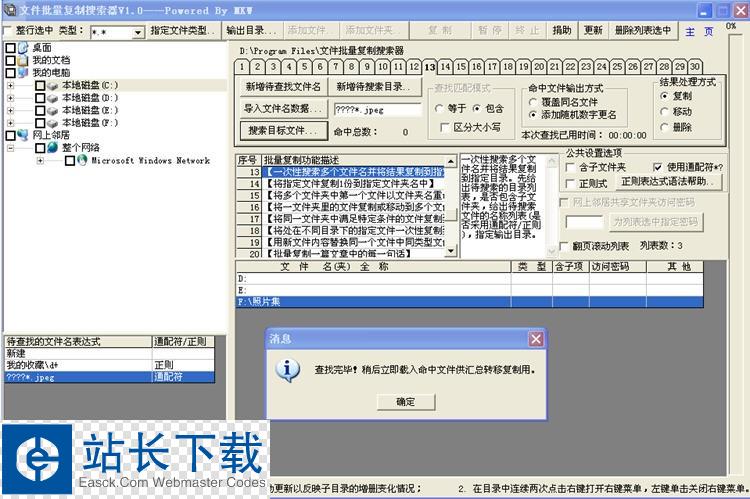750x499 pixels.
Task: Switch to tab 30
Action: tap(695, 67)
